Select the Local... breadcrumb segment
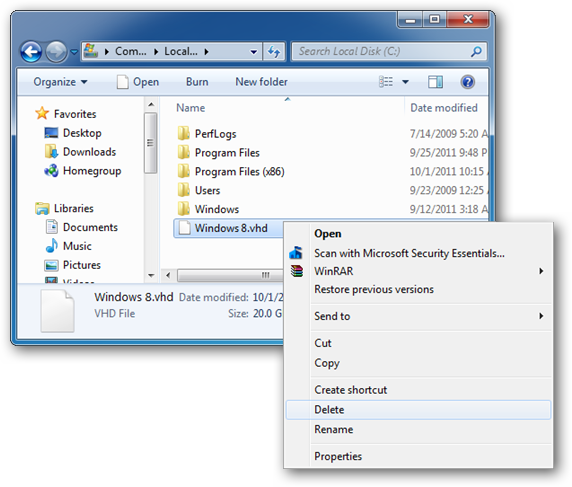The width and height of the screenshot is (572, 487). pos(181,51)
